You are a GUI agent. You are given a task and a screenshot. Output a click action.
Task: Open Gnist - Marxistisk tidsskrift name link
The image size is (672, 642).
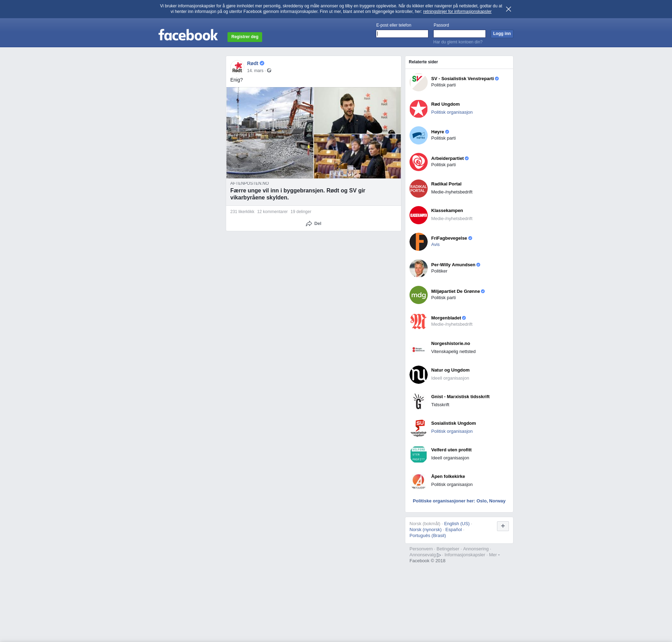pyautogui.click(x=460, y=397)
